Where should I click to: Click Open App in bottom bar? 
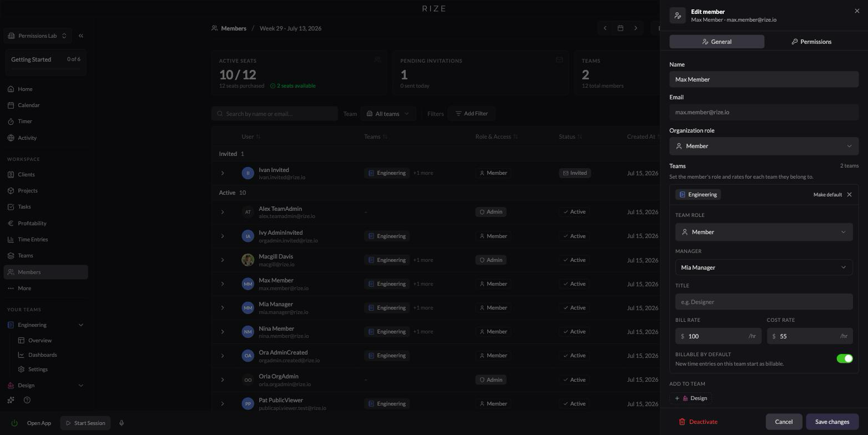click(39, 423)
